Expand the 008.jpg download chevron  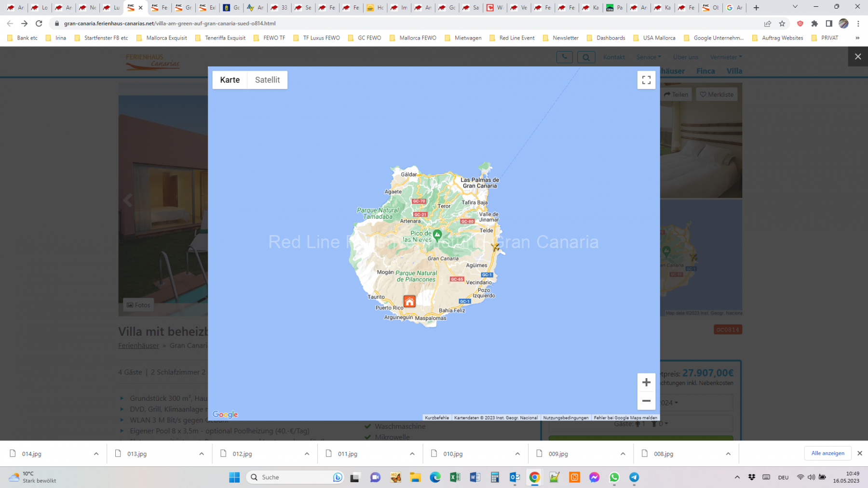728,454
